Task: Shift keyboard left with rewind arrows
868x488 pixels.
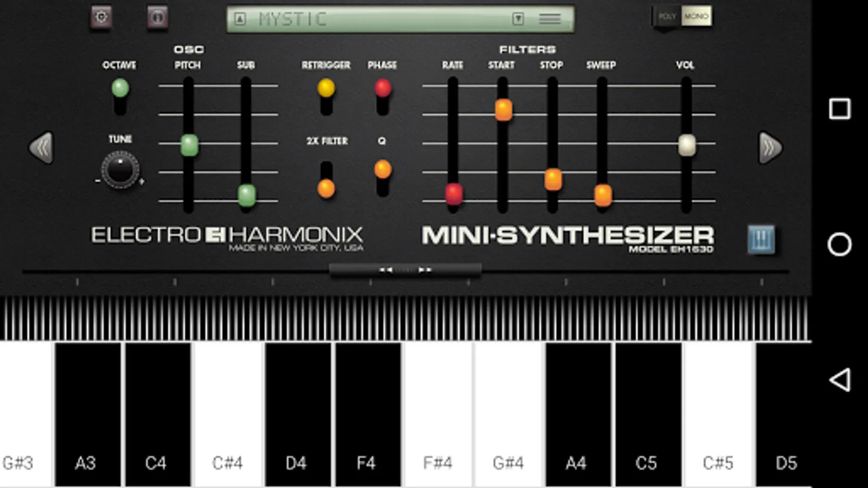Action: pyautogui.click(x=385, y=269)
